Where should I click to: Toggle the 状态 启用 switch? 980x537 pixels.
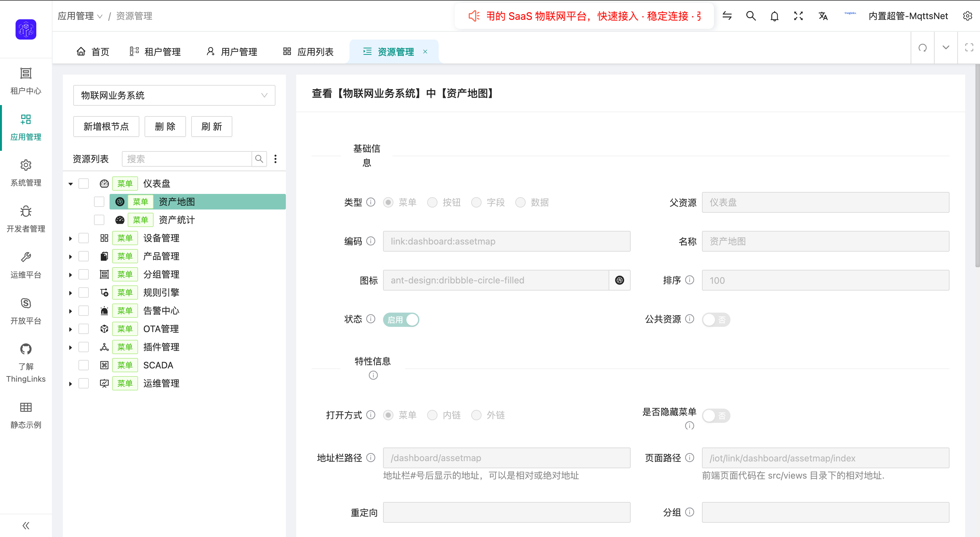[x=401, y=320]
